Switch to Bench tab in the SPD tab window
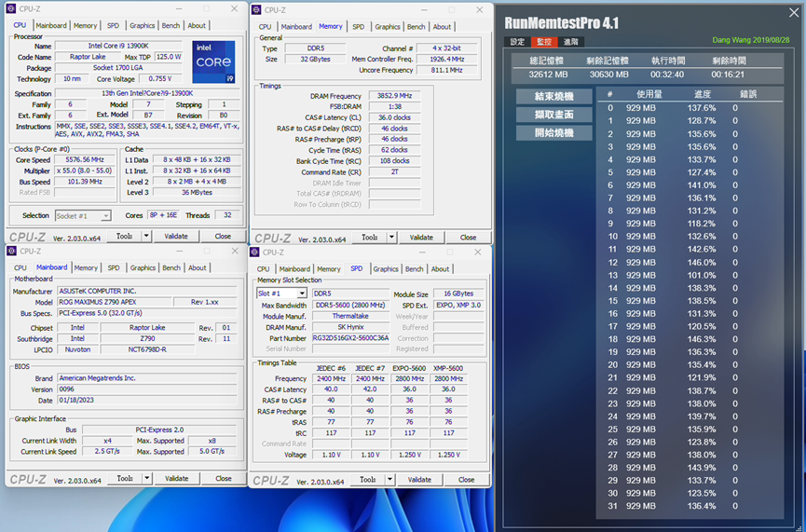 pos(415,269)
